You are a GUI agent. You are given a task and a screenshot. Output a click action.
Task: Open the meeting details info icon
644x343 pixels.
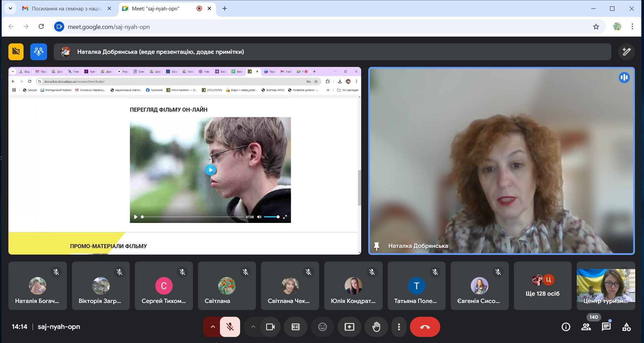(566, 327)
